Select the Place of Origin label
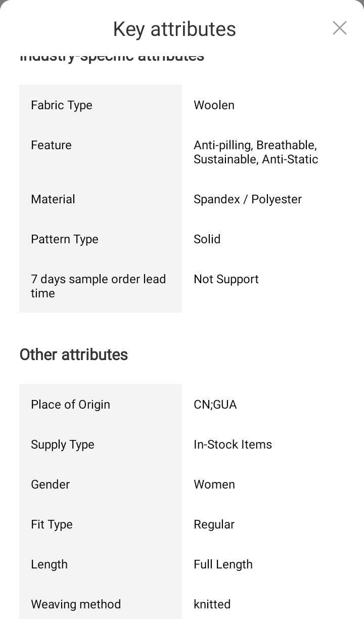This screenshot has width=364, height=619. tap(70, 405)
